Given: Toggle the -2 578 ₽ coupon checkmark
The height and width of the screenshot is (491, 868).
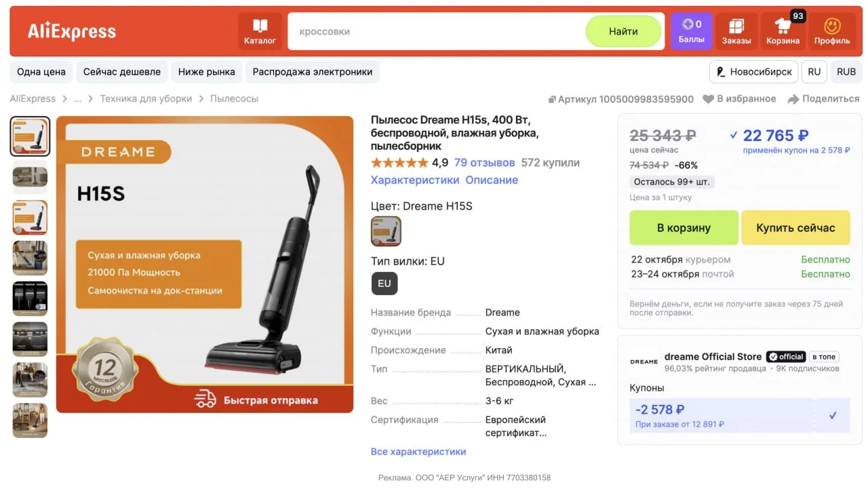Looking at the screenshot, I should click(x=833, y=415).
